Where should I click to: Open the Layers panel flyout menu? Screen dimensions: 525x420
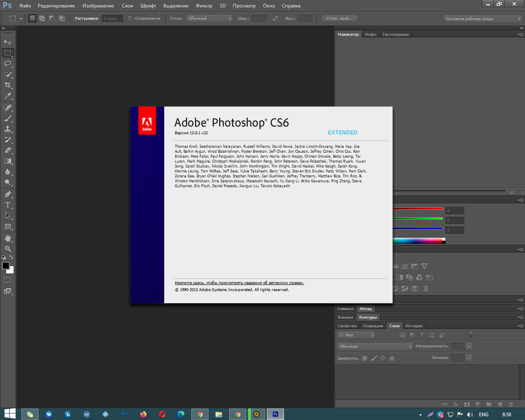tap(520, 325)
